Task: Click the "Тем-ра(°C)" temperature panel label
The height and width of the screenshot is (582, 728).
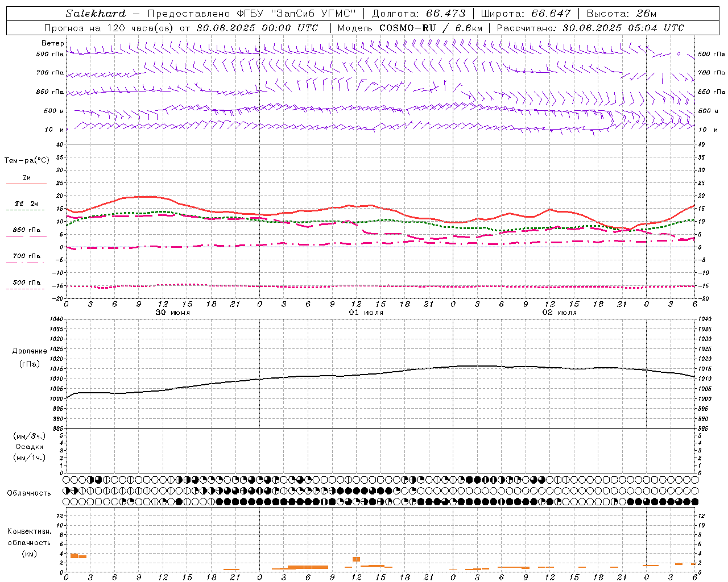Action: click(x=27, y=161)
